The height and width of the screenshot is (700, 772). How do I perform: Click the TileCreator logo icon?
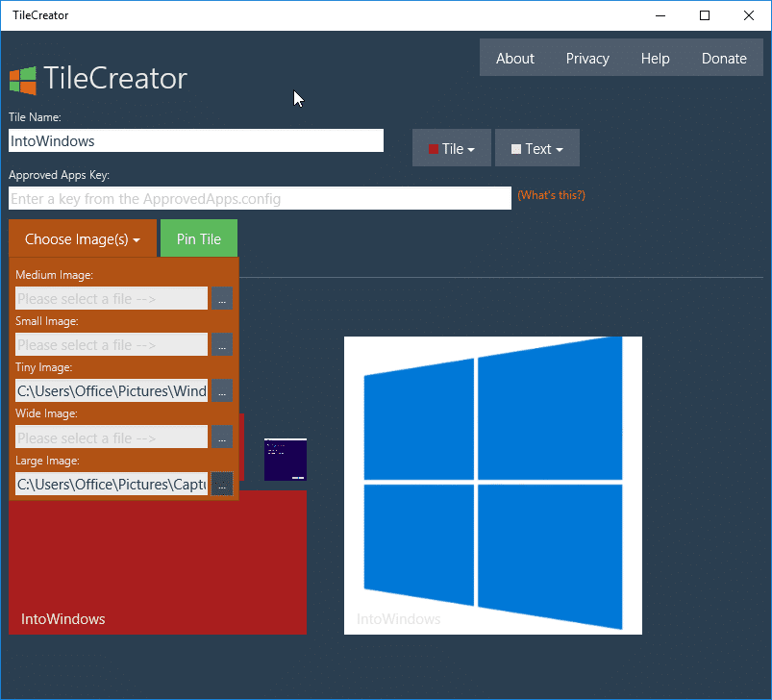coord(23,80)
